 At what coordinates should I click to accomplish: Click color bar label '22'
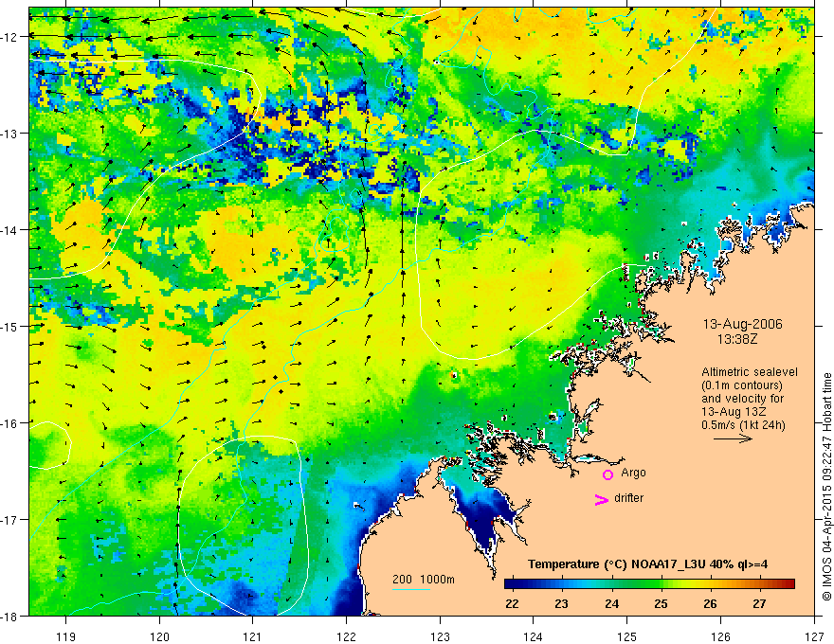[x=512, y=603]
